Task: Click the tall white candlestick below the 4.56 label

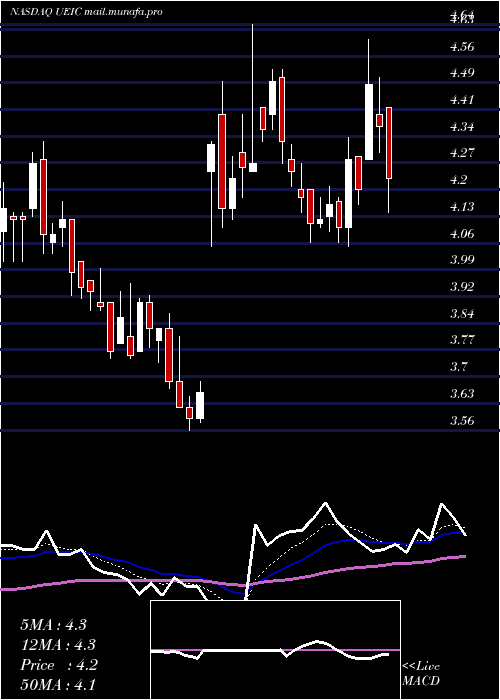Action: coord(369,122)
